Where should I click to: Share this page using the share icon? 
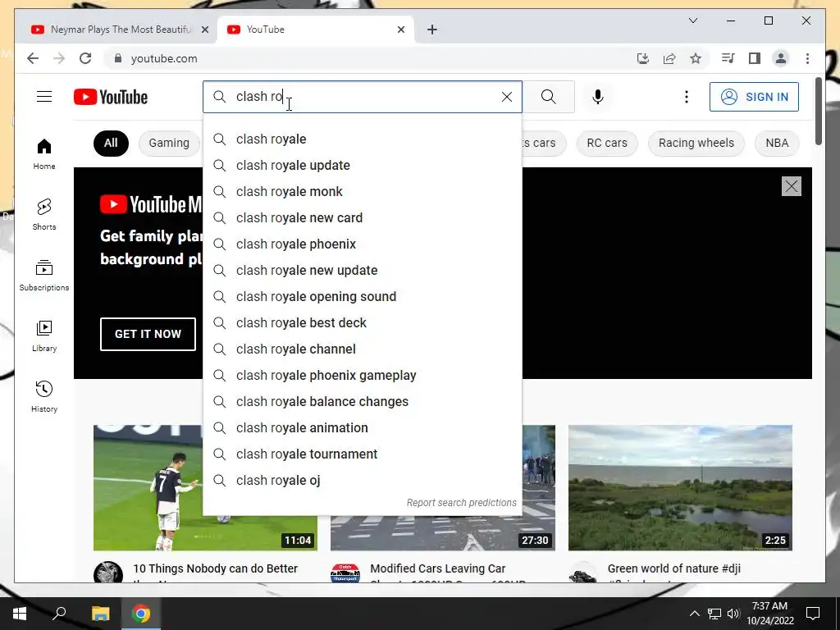pyautogui.click(x=669, y=58)
